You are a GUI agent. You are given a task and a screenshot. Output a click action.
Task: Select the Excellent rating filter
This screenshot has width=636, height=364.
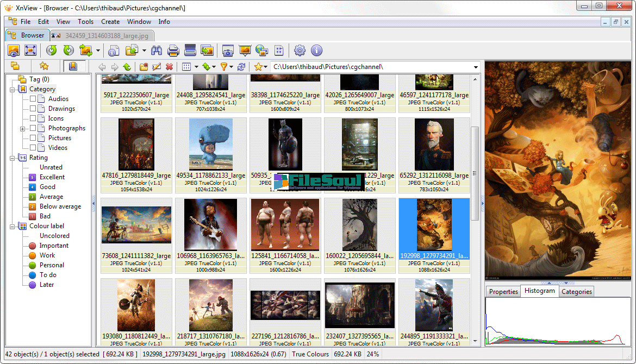52,177
